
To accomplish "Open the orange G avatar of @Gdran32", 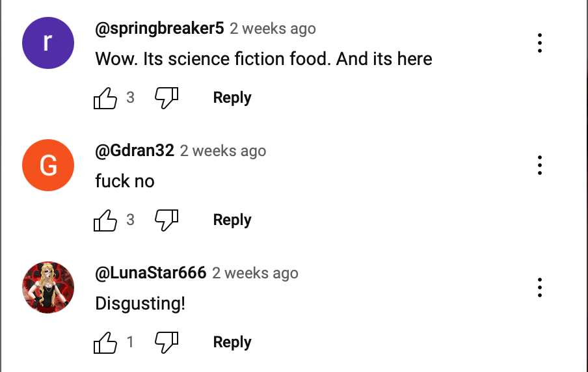I will (x=48, y=165).
